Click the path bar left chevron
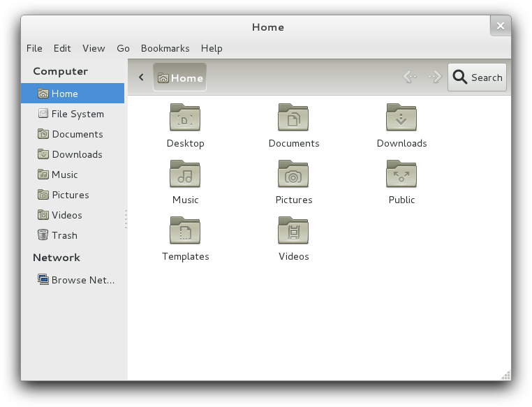Screen dimensions: 532x407 (141, 77)
